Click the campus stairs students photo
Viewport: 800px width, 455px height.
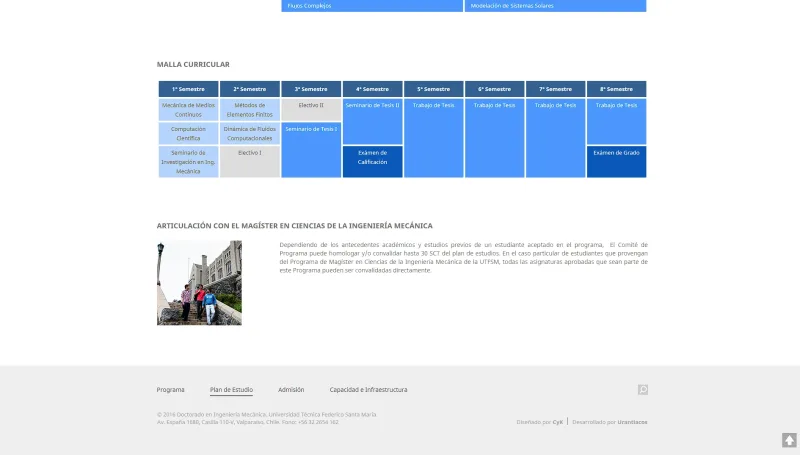coord(199,283)
